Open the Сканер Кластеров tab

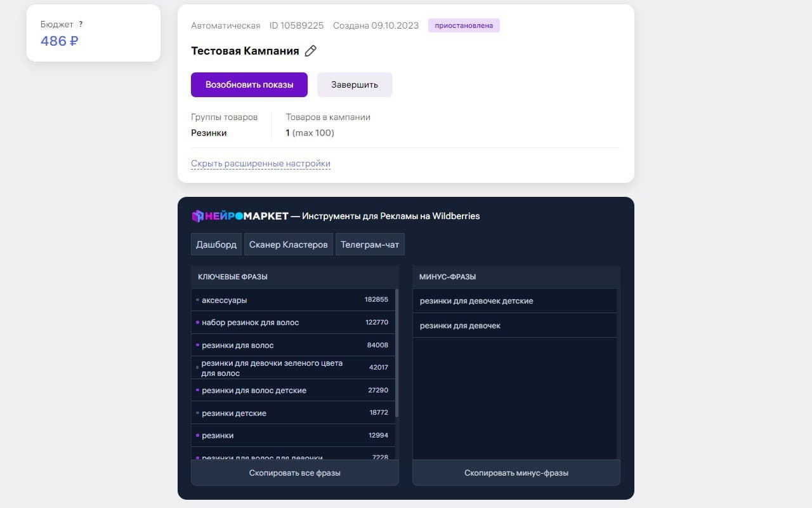(289, 244)
